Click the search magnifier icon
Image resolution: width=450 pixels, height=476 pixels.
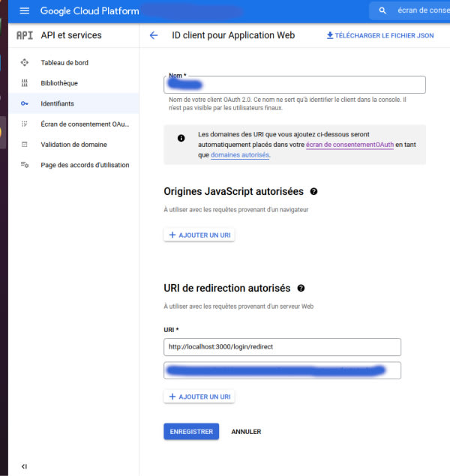point(382,10)
